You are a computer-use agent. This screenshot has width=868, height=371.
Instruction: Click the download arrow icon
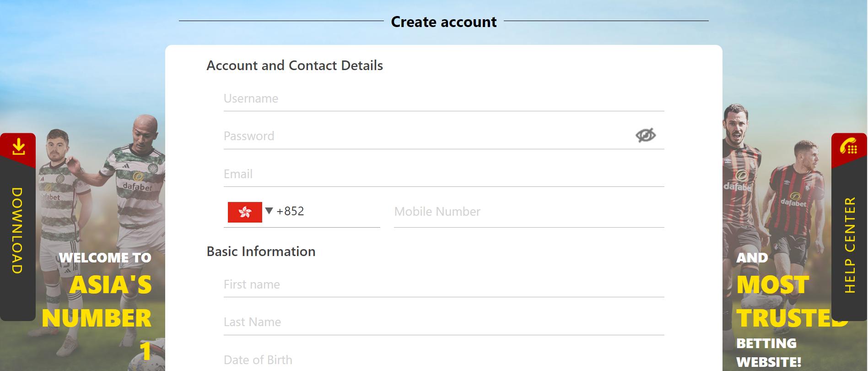(x=18, y=147)
